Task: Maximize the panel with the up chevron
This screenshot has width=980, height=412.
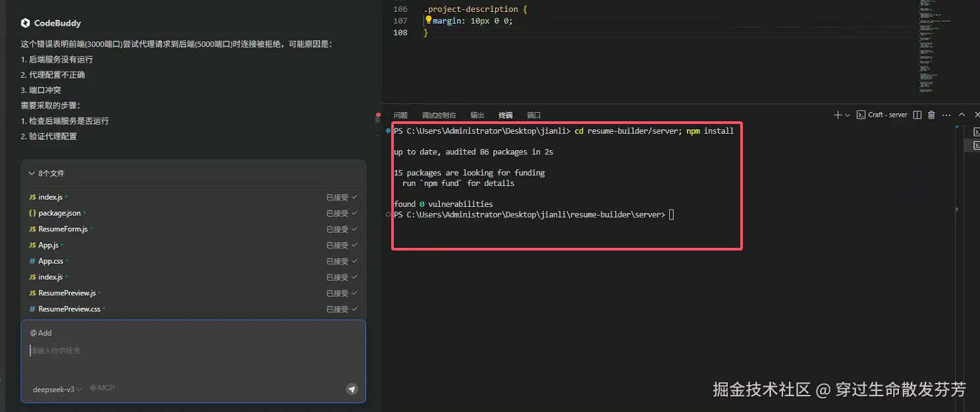Action: (962, 115)
